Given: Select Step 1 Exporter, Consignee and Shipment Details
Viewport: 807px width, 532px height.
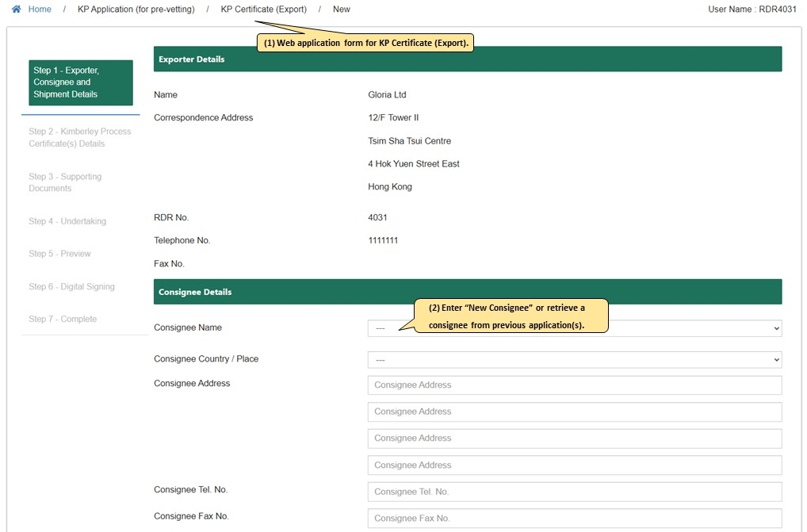Looking at the screenshot, I should (x=81, y=82).
